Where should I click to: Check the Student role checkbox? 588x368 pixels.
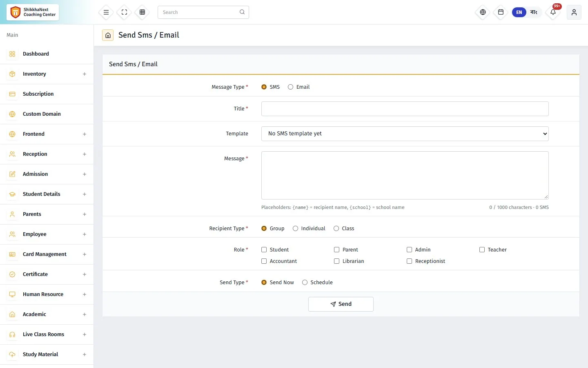coord(264,250)
